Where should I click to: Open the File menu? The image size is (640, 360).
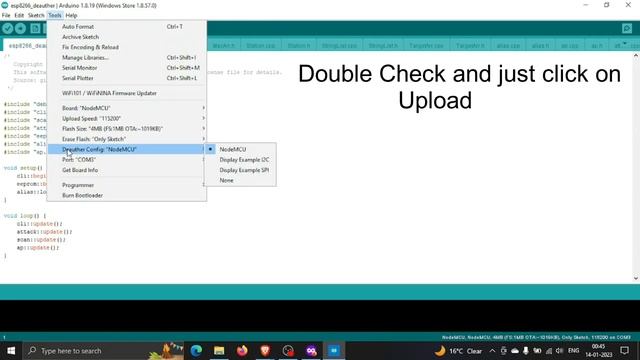(x=6, y=16)
